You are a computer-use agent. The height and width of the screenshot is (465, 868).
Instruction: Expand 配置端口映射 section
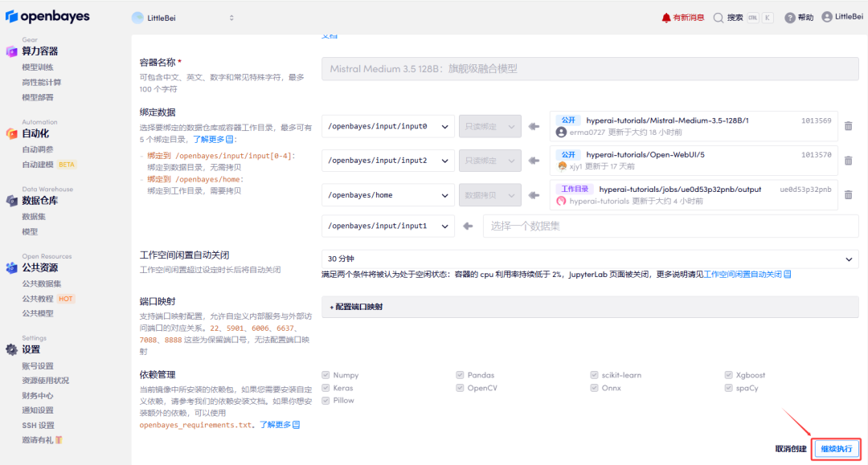coord(590,307)
